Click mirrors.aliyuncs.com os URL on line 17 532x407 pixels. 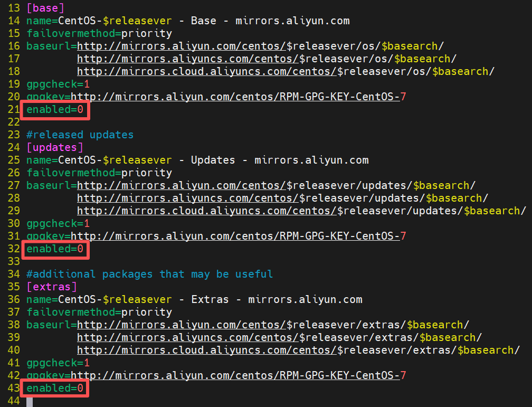[267, 59]
